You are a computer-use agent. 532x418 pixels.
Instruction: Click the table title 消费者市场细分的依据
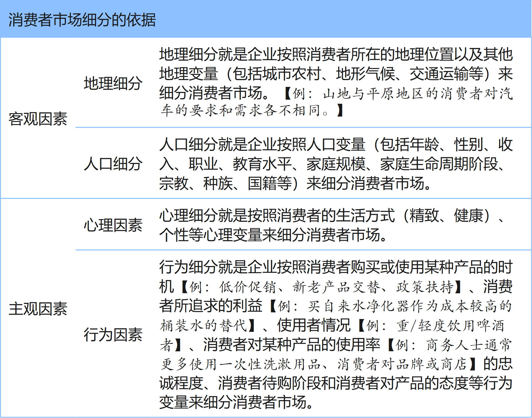(82, 20)
